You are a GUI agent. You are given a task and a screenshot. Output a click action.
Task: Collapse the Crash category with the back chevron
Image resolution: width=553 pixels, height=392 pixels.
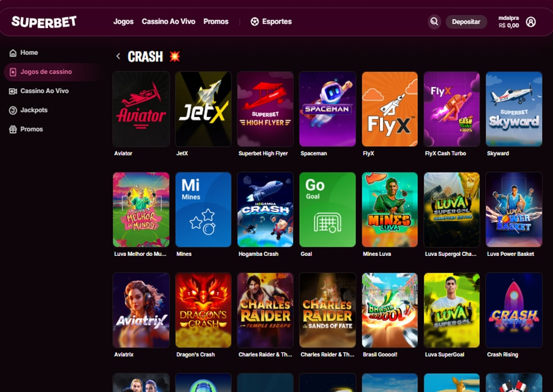pyautogui.click(x=119, y=57)
